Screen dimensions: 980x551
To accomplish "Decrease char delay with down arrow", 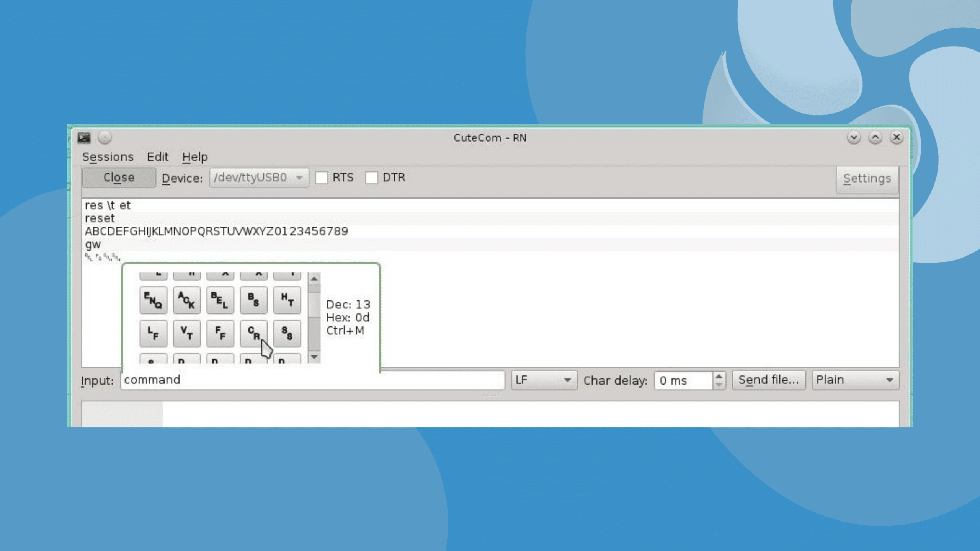I will tap(719, 385).
